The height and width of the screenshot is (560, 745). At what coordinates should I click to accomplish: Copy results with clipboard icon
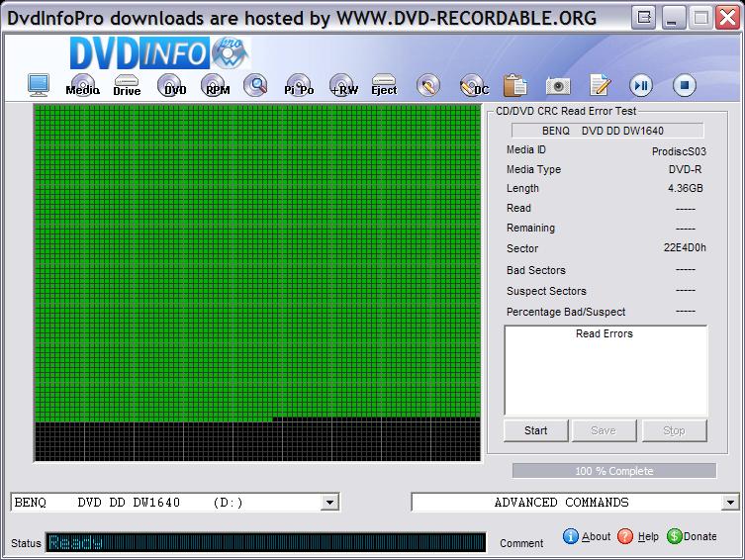click(x=515, y=86)
